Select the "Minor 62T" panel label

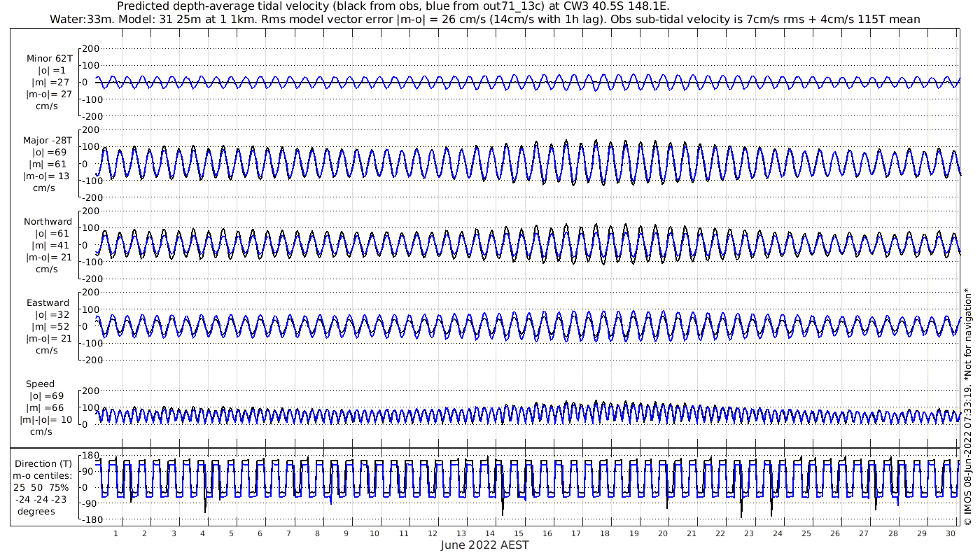[x=49, y=59]
